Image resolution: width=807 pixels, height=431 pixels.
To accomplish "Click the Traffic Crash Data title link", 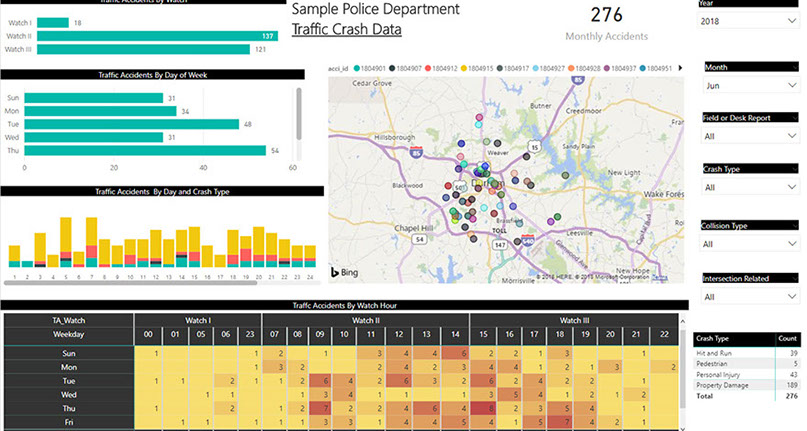I will click(346, 29).
